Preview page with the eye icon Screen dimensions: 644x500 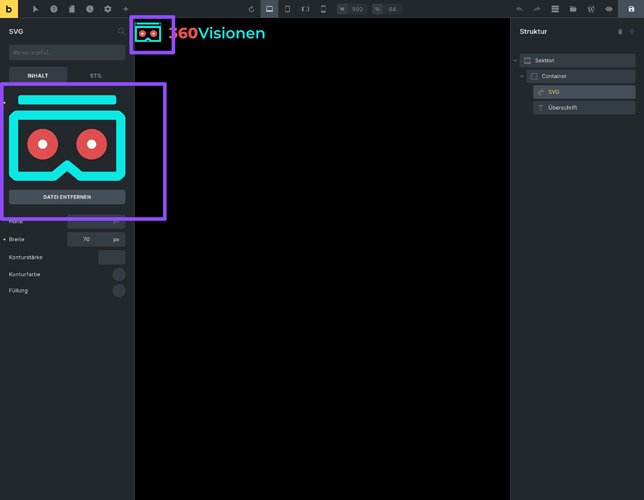pos(609,9)
